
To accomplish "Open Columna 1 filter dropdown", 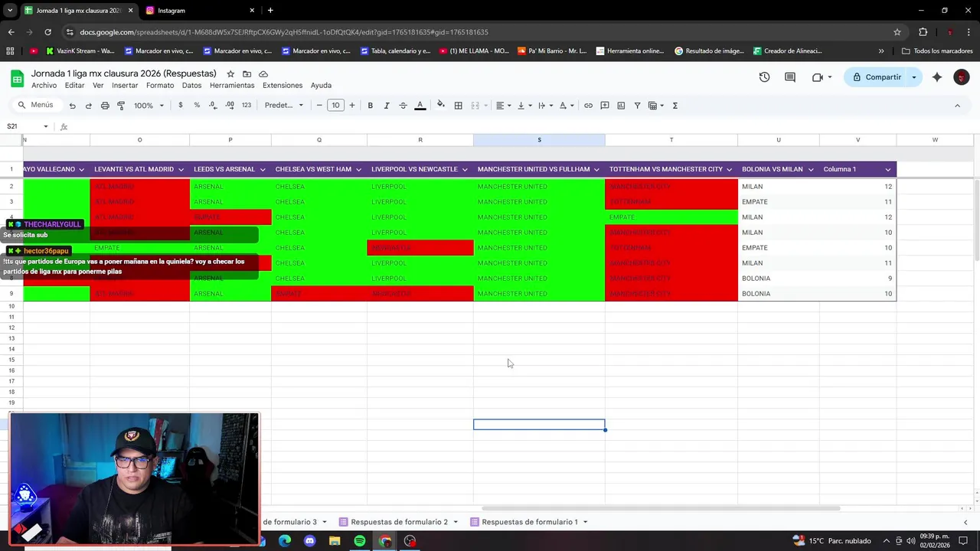I will point(888,169).
